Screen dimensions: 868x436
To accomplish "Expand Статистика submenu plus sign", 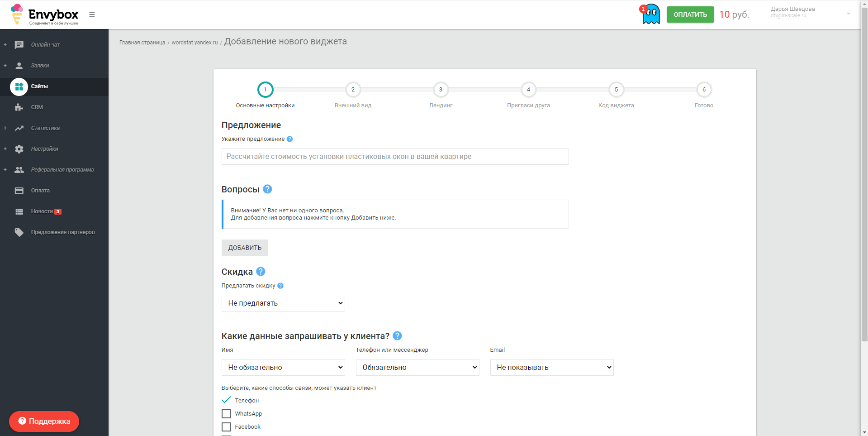I will pos(5,128).
